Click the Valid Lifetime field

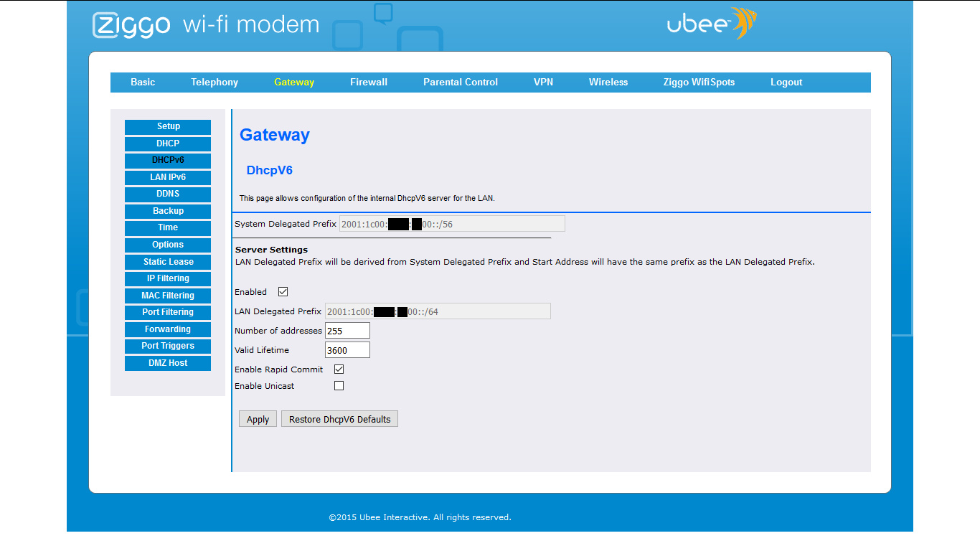347,350
